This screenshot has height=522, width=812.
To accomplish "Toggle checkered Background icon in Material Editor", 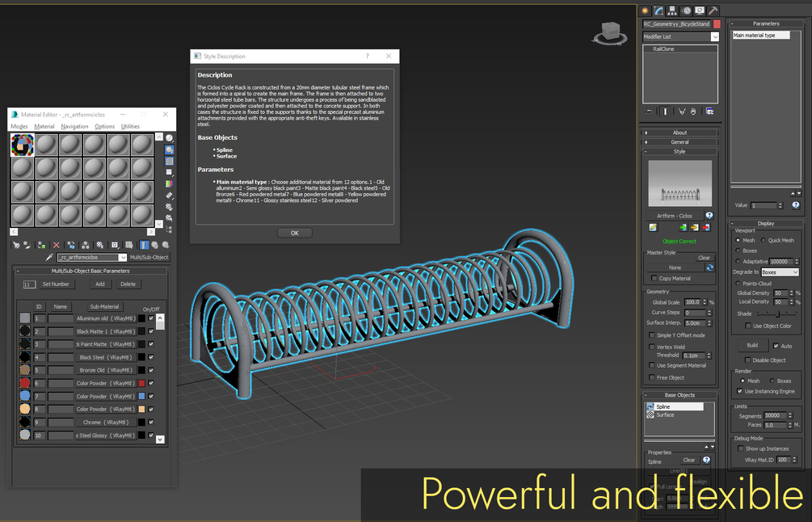I will [x=170, y=161].
